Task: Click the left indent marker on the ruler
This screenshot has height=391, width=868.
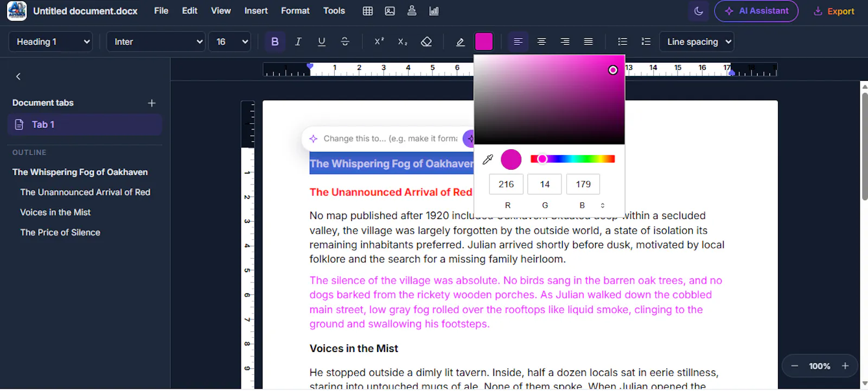Action: pos(310,67)
